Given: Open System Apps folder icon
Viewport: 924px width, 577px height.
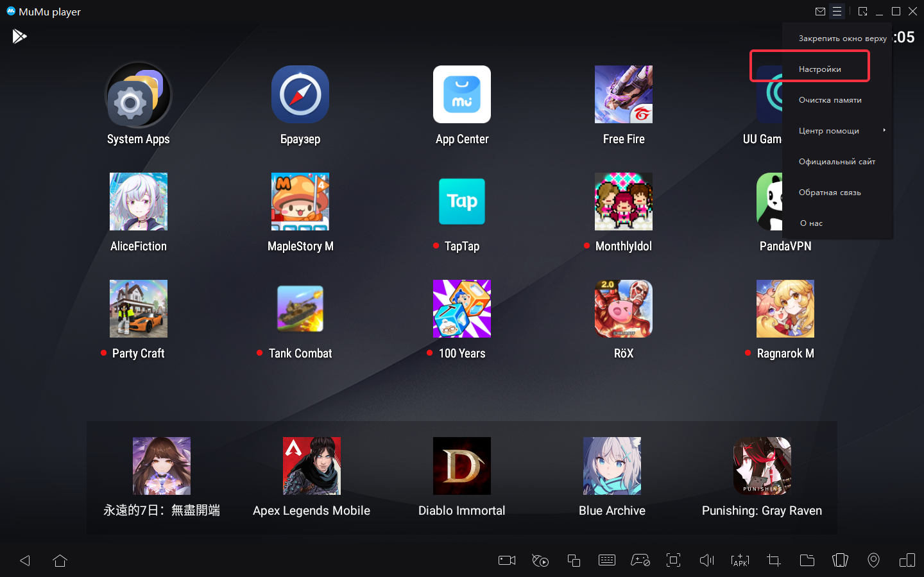Looking at the screenshot, I should pyautogui.click(x=138, y=94).
